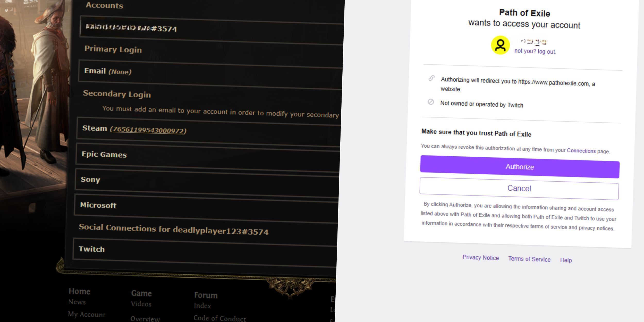Click the Help link in dialog footer

pos(566,260)
